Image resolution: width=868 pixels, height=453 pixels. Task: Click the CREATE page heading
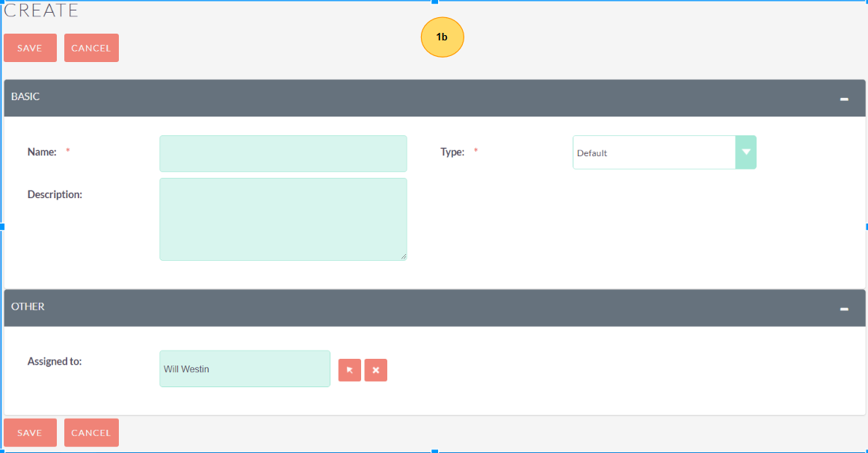click(42, 10)
